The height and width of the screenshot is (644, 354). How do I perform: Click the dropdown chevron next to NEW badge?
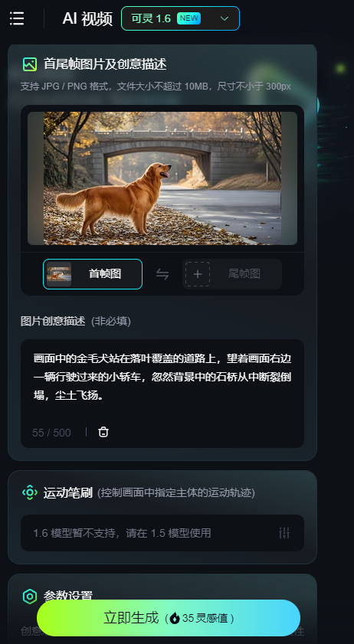tap(224, 18)
